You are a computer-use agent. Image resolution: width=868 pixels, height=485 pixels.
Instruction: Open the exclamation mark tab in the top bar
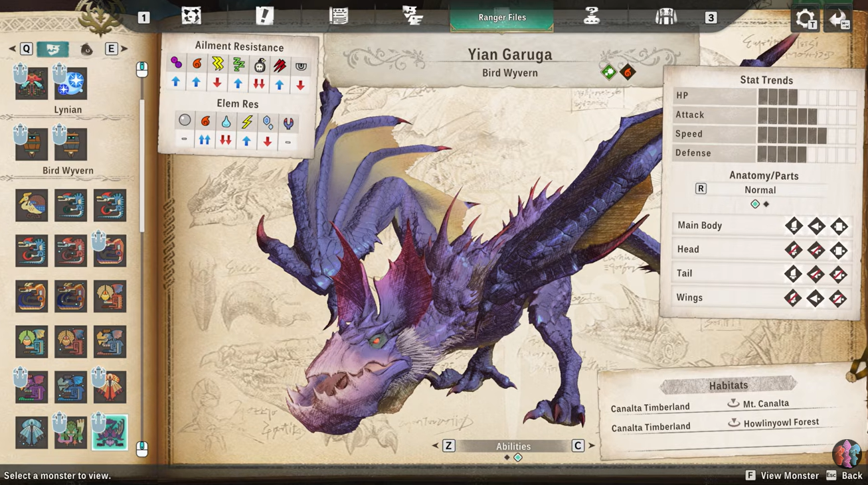click(x=264, y=16)
